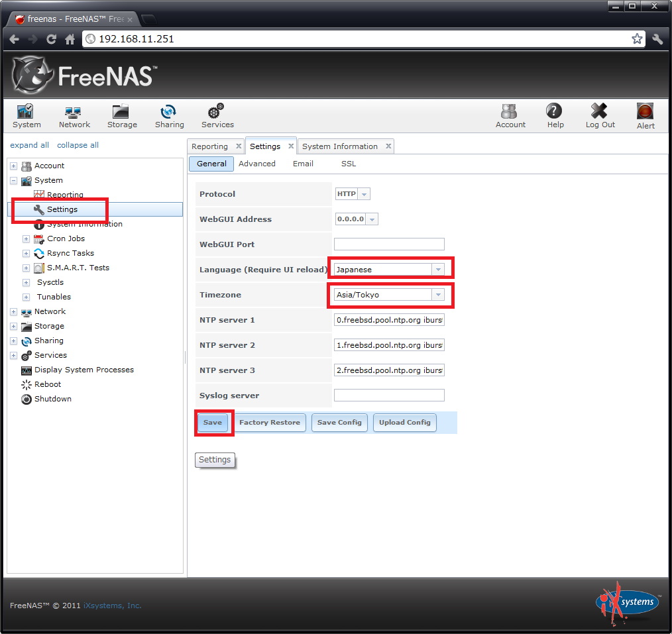Expand the Network tree node
Viewport: 672px width, 634px height.
(x=14, y=311)
